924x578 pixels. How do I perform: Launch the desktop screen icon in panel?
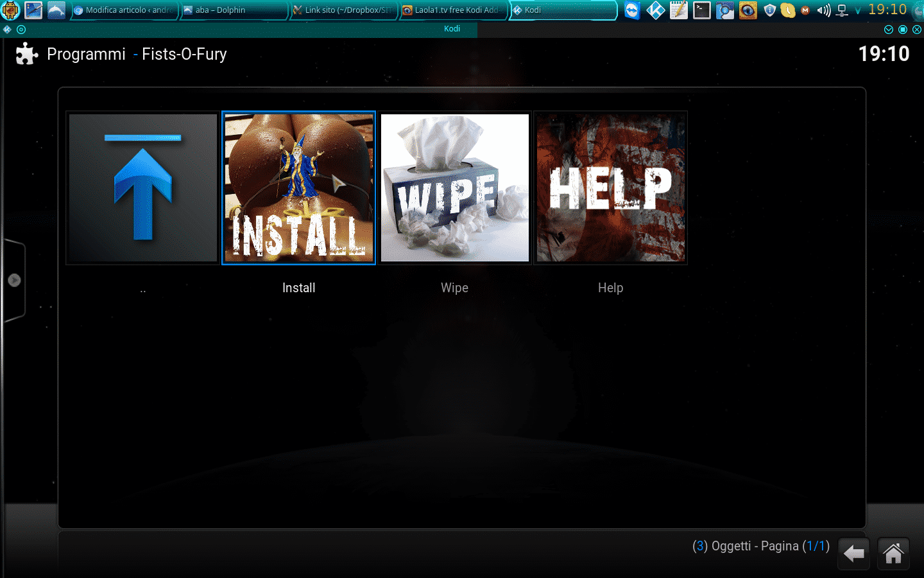(x=33, y=10)
